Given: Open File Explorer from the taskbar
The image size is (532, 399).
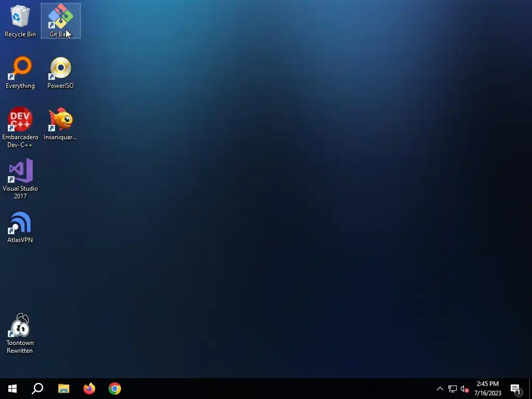Looking at the screenshot, I should (64, 389).
